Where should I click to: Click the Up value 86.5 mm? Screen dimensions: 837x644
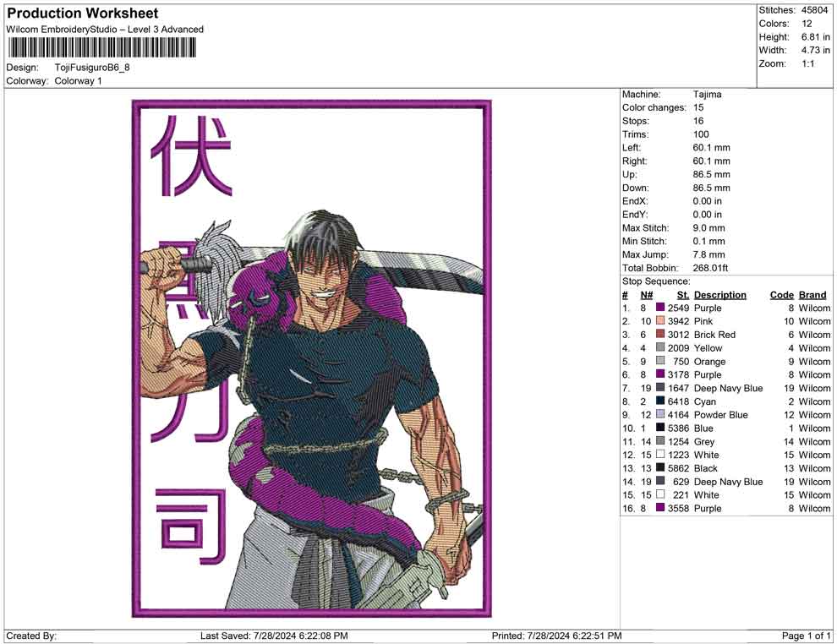pos(712,174)
